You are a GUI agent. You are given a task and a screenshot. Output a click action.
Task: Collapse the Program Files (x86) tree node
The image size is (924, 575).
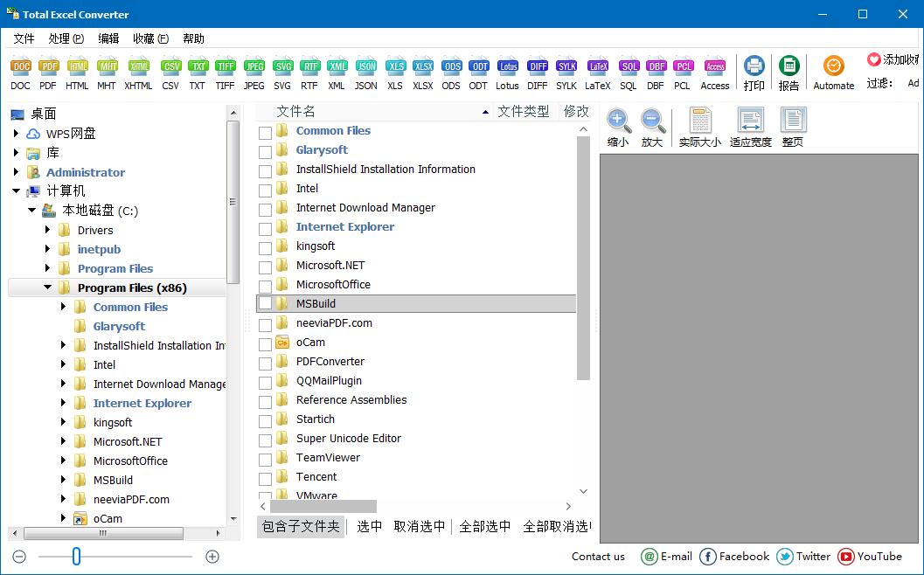pyautogui.click(x=48, y=287)
